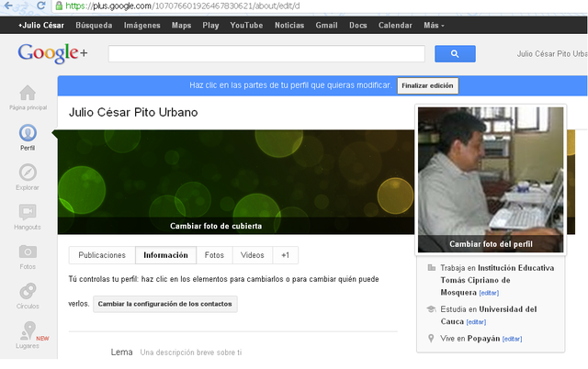Click the building icon beside Trabaja en

coord(432,267)
